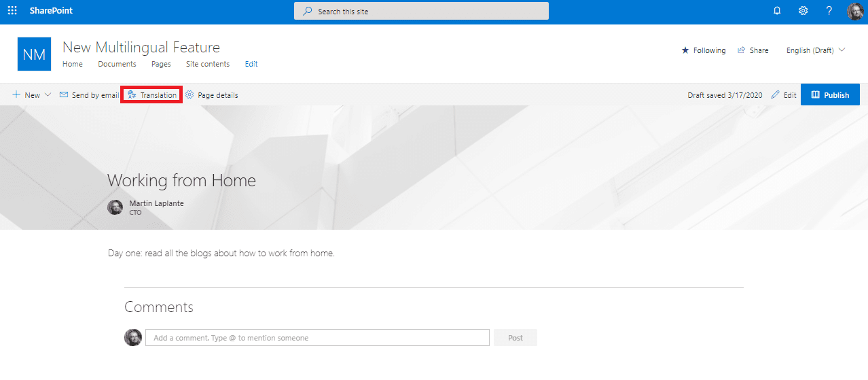The height and width of the screenshot is (380, 868).
Task: Open the New Multilingual Feature site title
Action: (141, 47)
